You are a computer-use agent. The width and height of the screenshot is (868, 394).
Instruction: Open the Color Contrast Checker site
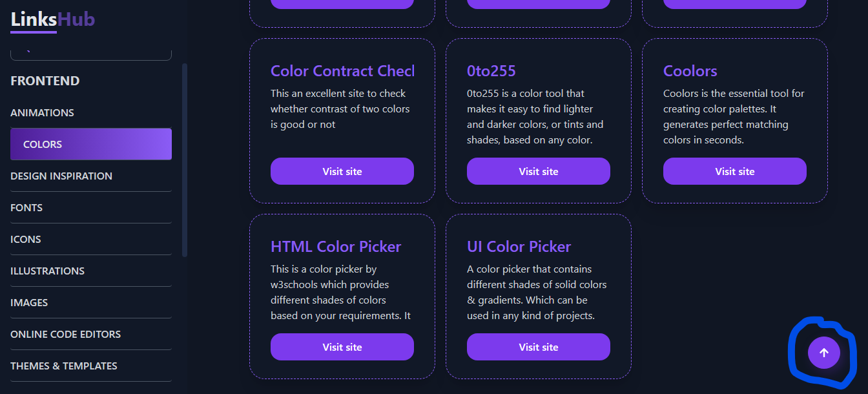pos(342,171)
